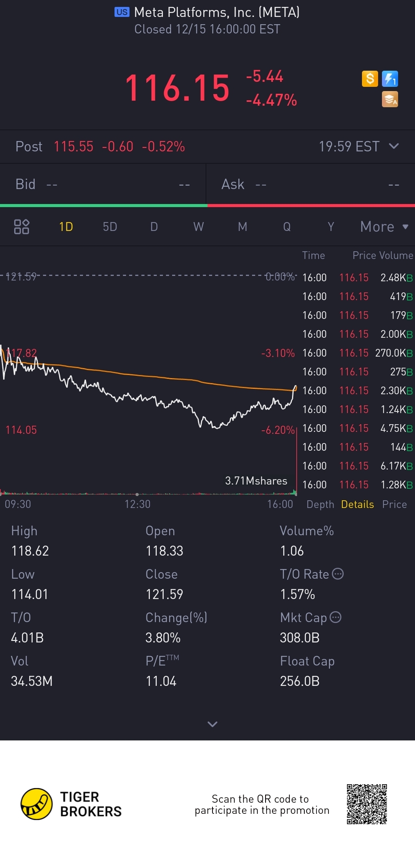Tap the Post market price row

click(x=207, y=146)
